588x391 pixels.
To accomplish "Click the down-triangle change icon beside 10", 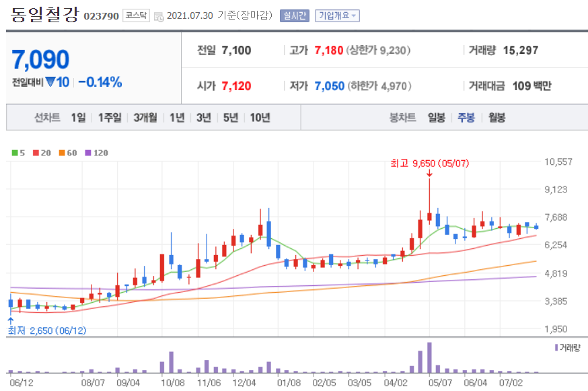I will [x=50, y=81].
